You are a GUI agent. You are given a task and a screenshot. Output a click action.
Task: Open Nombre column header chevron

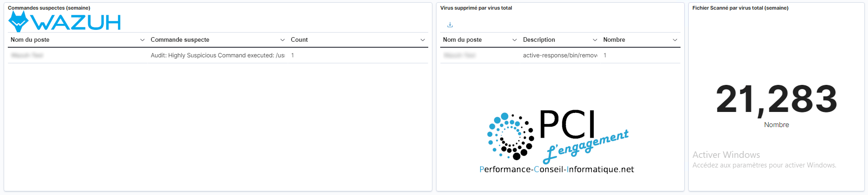point(675,40)
